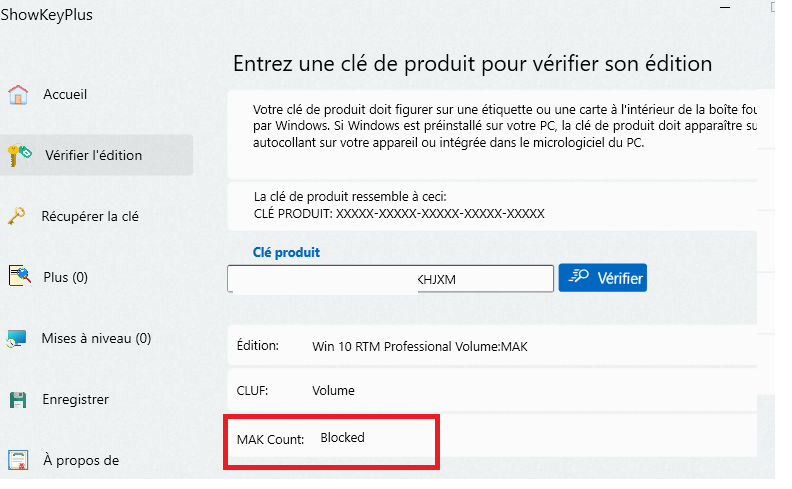Viewport: 792px width, 489px height.
Task: Go to Récupérer la clé section
Action: (90, 216)
